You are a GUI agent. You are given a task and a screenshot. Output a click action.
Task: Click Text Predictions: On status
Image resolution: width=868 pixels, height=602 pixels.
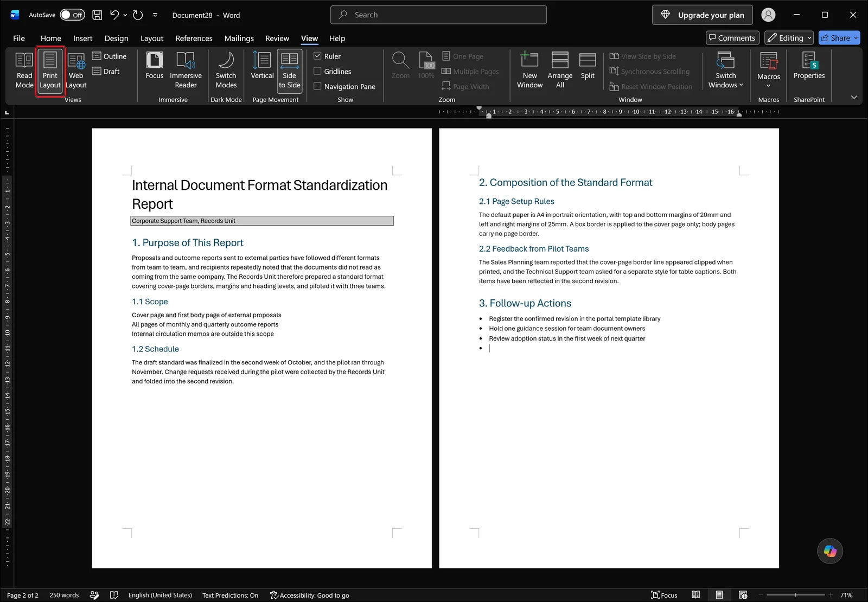tap(230, 595)
